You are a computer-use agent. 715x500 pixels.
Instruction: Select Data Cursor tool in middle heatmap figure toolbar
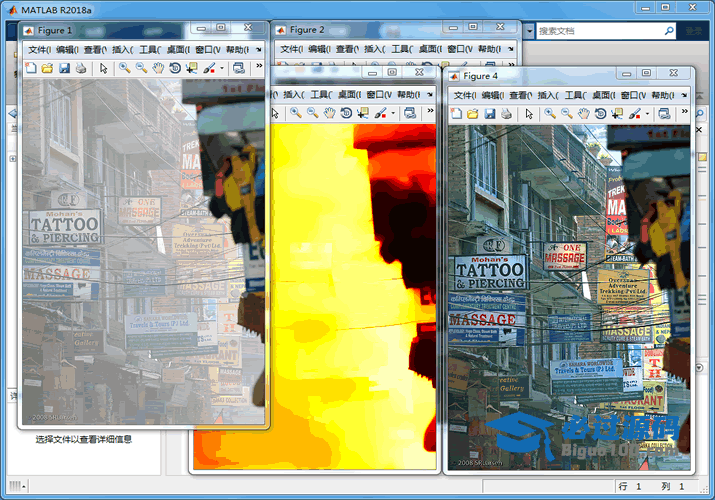coord(363,113)
